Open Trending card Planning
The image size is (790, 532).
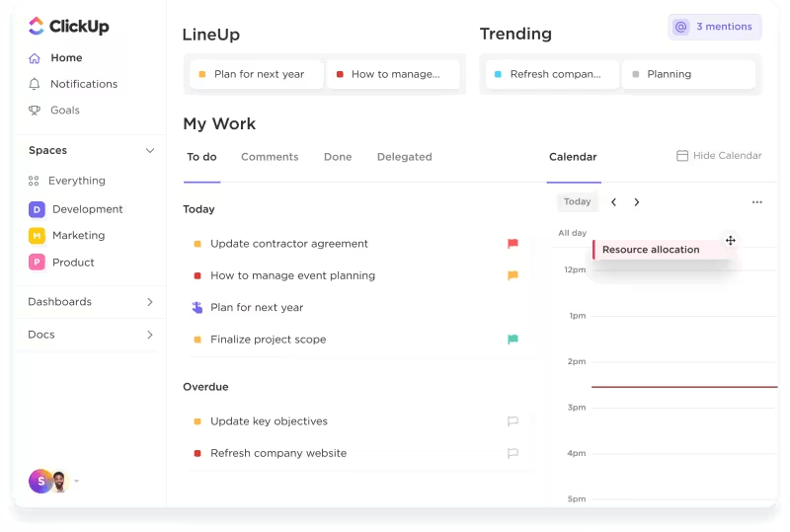[x=689, y=75]
